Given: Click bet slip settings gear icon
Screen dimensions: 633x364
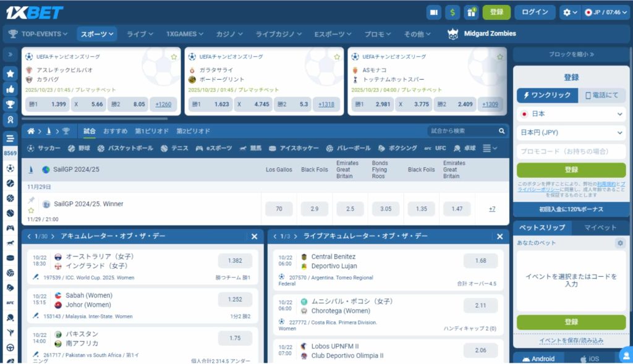Looking at the screenshot, I should [620, 243].
